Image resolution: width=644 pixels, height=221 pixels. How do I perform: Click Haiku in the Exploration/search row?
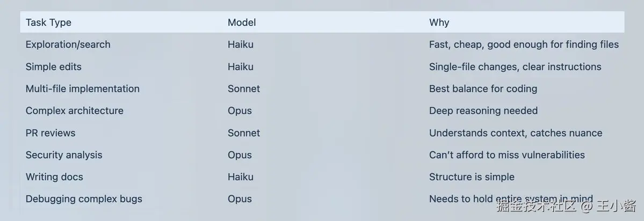coord(241,45)
